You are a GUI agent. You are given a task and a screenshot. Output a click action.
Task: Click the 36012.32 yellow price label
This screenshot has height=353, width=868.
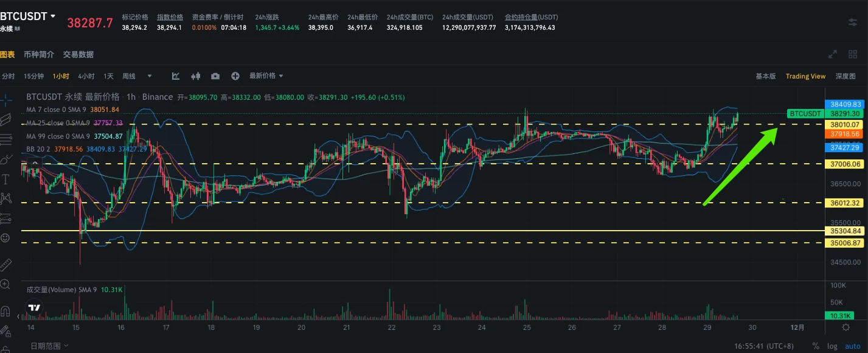(845, 203)
